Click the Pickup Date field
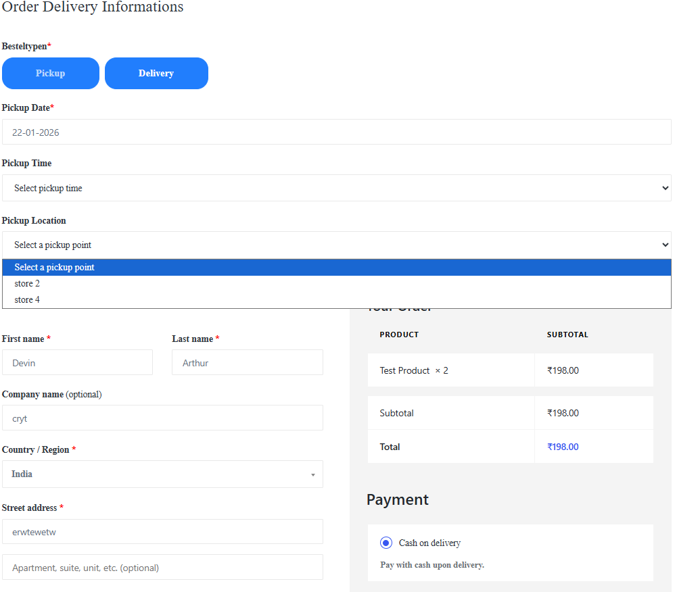The width and height of the screenshot is (700, 592). 336,132
